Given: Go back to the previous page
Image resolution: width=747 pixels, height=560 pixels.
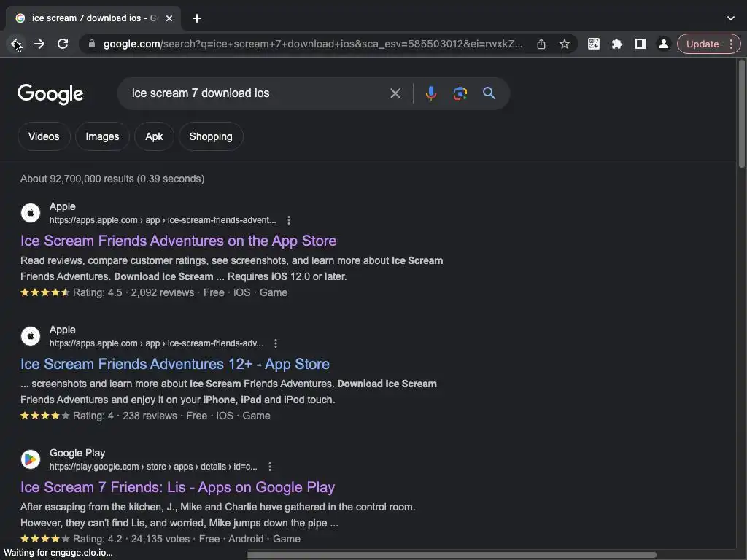Looking at the screenshot, I should tap(16, 44).
